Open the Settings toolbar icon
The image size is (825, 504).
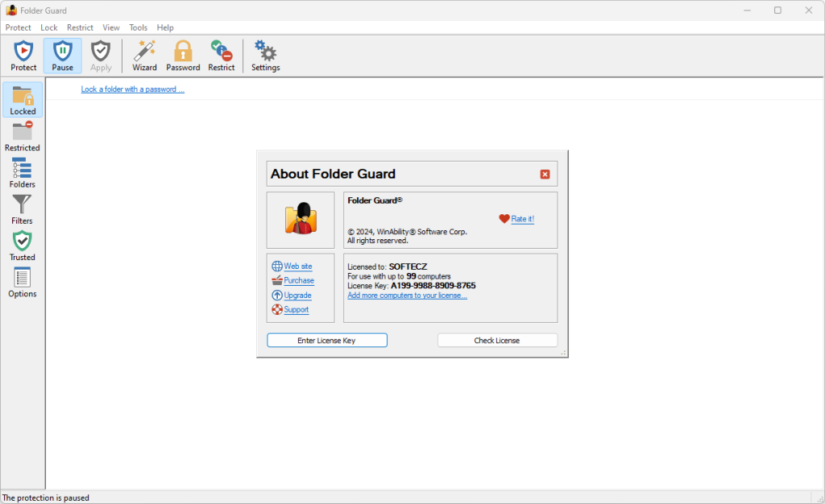pyautogui.click(x=265, y=55)
